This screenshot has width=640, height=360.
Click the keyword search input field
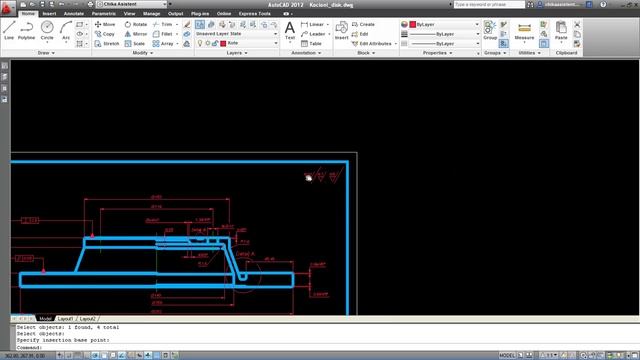click(x=489, y=4)
